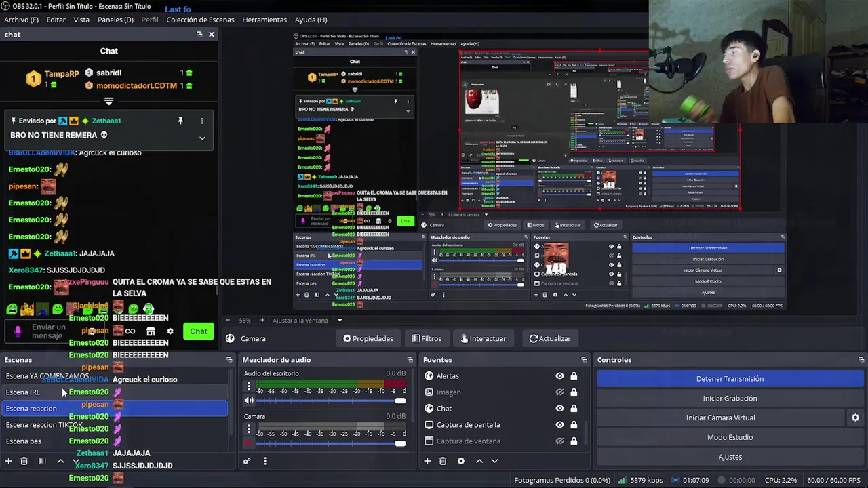
Task: Hide the Chat source
Action: click(559, 408)
